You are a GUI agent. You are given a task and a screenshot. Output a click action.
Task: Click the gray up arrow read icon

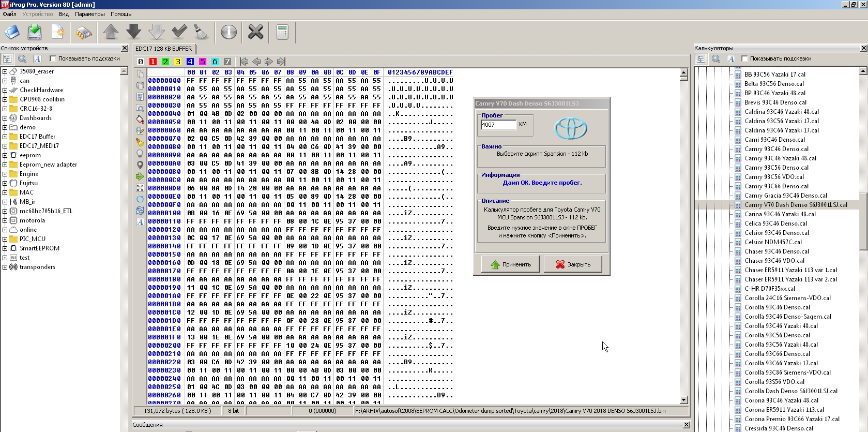pyautogui.click(x=111, y=33)
